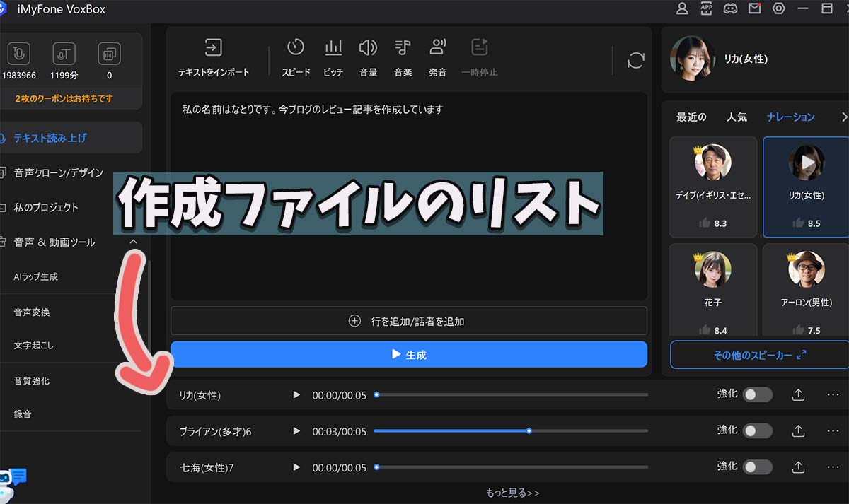Image resolution: width=849 pixels, height=504 pixels.
Task: Open the settings hexagon icon in title bar
Action: coord(779,8)
